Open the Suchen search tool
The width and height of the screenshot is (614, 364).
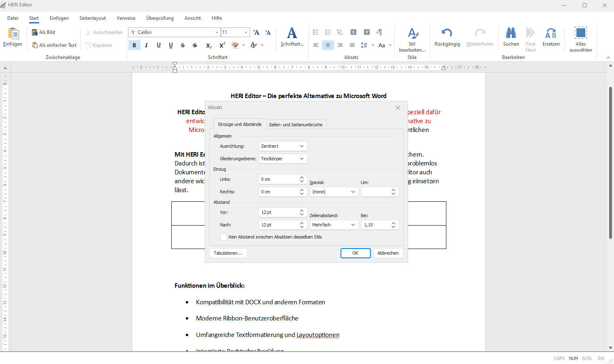511,37
